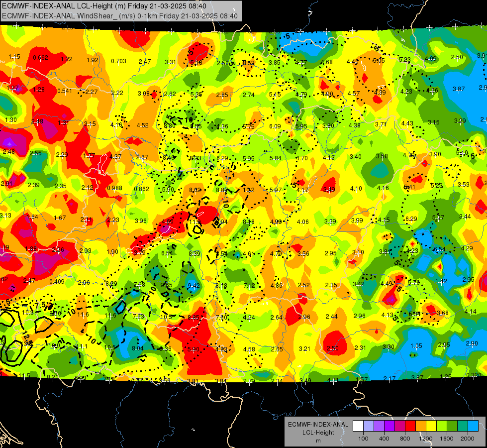Click the grid value 4.58
The image size is (487, 448).
click(249, 349)
